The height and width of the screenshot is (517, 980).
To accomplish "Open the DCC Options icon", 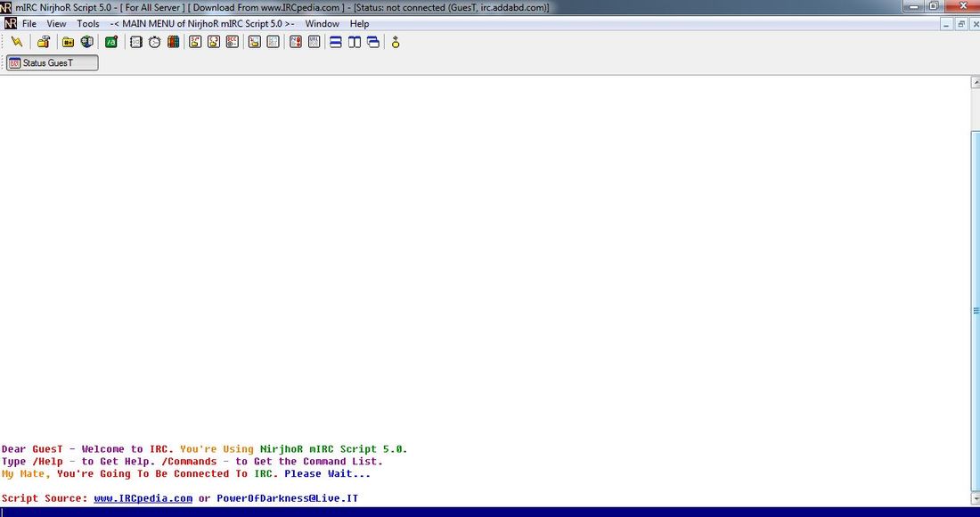I will [233, 42].
